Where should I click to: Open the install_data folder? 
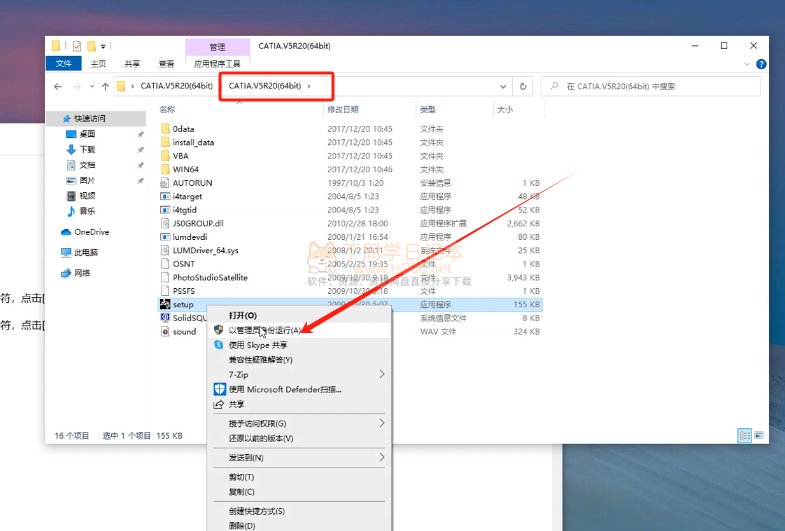click(x=193, y=142)
